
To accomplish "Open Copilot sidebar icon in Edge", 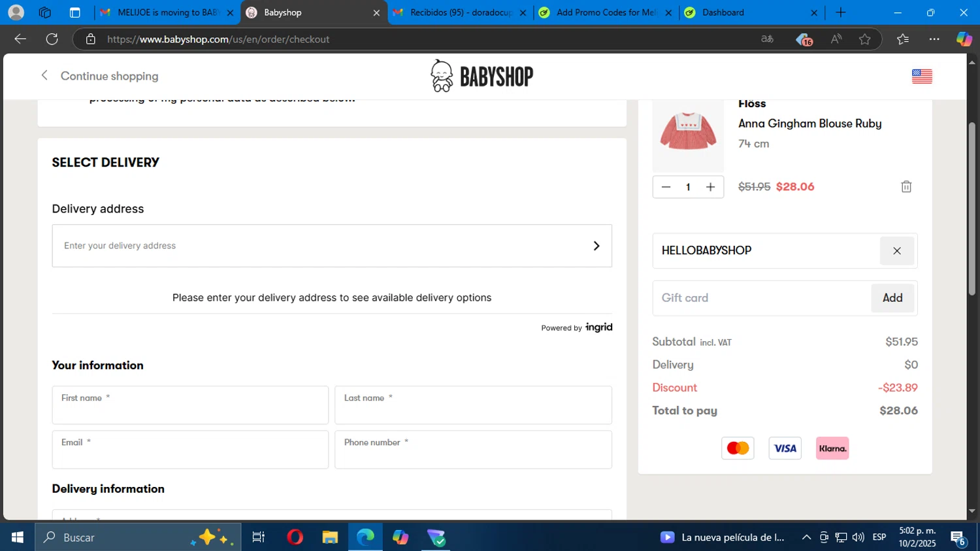I will 964,39.
